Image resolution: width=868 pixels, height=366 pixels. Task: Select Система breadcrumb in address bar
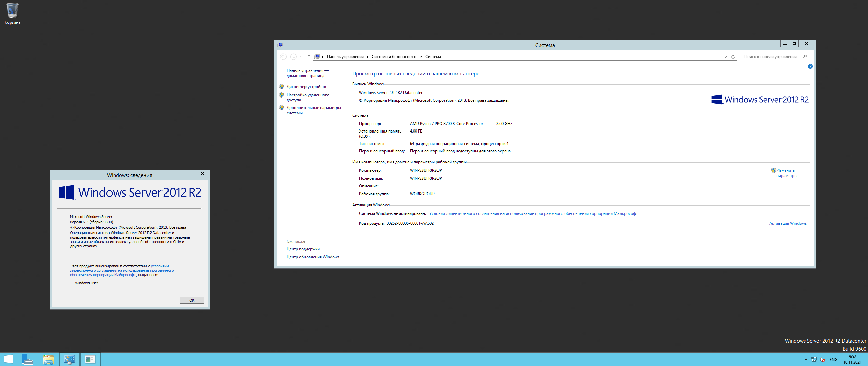(x=433, y=57)
